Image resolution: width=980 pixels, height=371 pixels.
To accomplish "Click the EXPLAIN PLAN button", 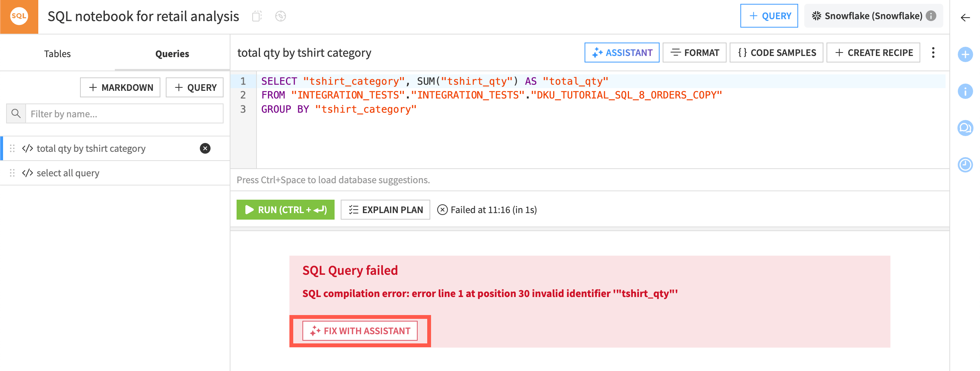I will (x=385, y=210).
